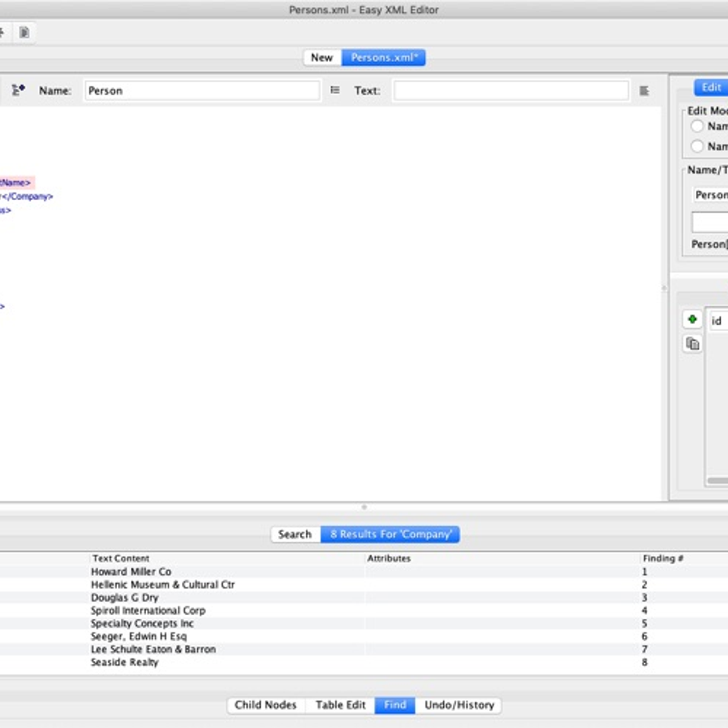Select the upper Edit Mode radio button

pos(697,126)
